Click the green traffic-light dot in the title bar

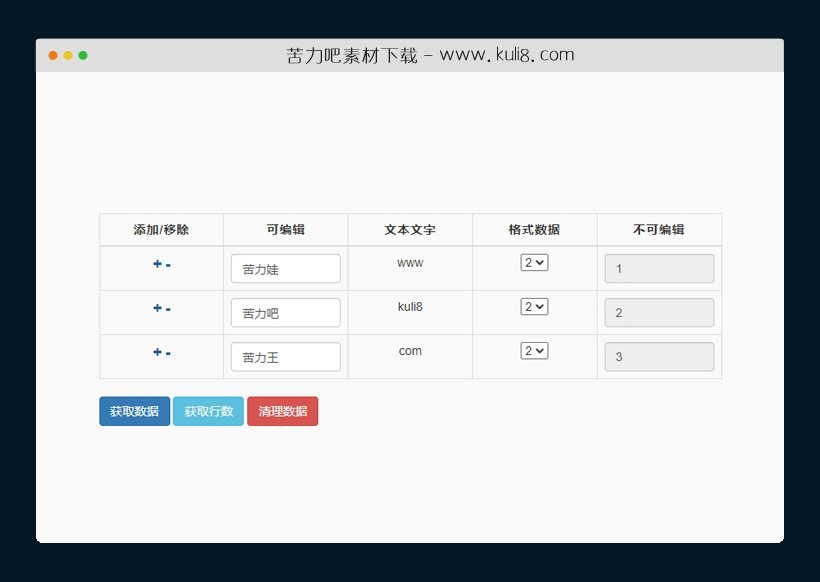pyautogui.click(x=84, y=56)
